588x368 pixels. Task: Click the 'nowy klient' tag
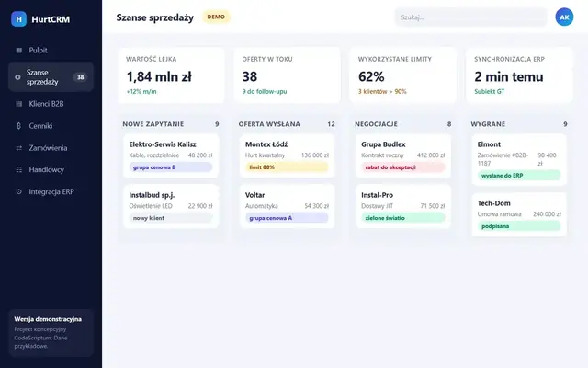171,218
